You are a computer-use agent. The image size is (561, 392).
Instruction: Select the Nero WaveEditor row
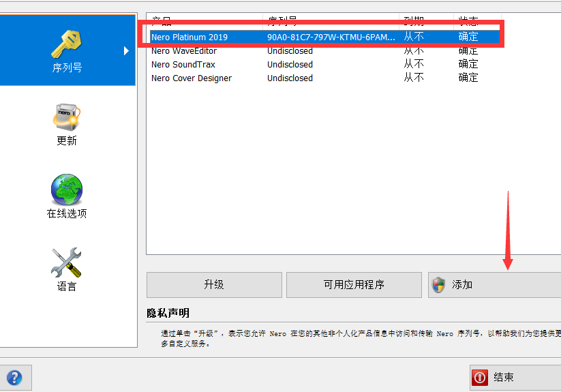tap(325, 51)
